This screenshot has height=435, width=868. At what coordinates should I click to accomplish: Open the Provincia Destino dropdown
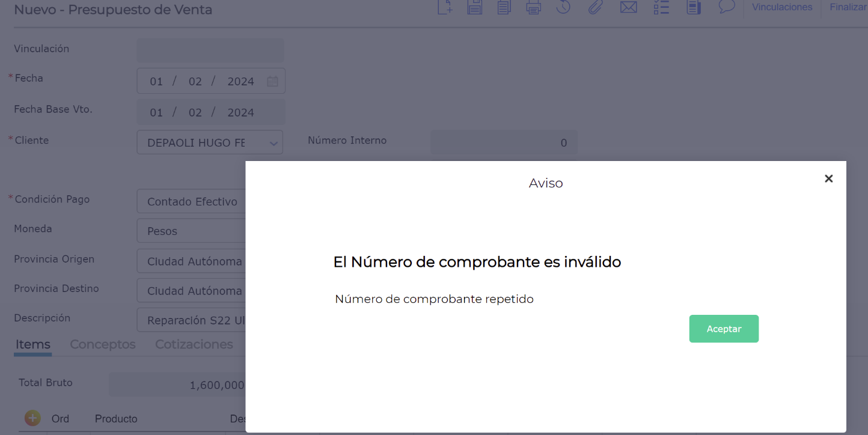[x=191, y=291]
